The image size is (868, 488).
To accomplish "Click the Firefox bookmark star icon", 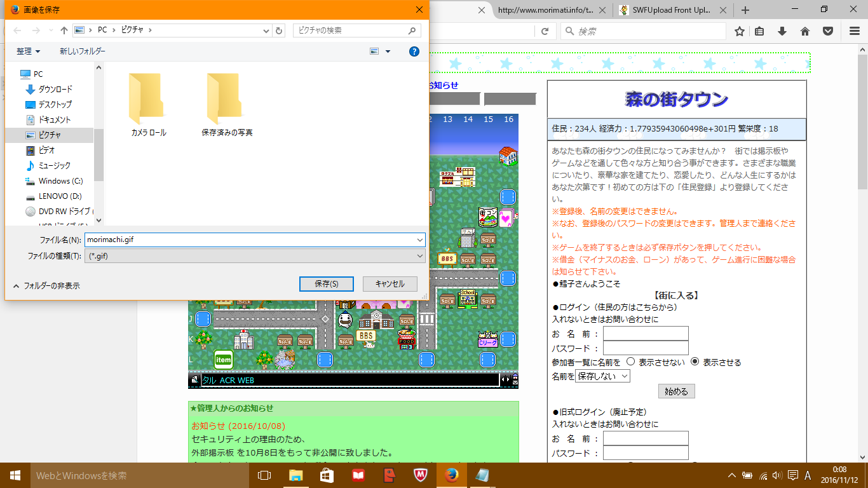I will (x=740, y=31).
